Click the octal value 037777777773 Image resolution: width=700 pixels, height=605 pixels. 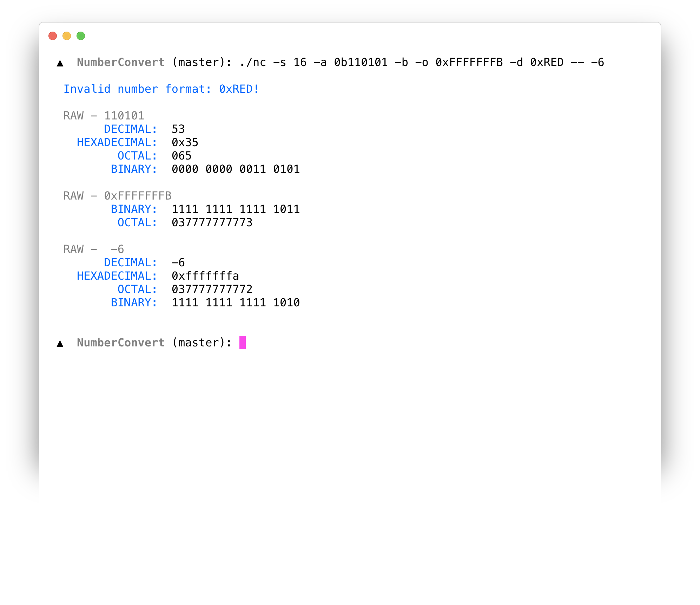212,223
